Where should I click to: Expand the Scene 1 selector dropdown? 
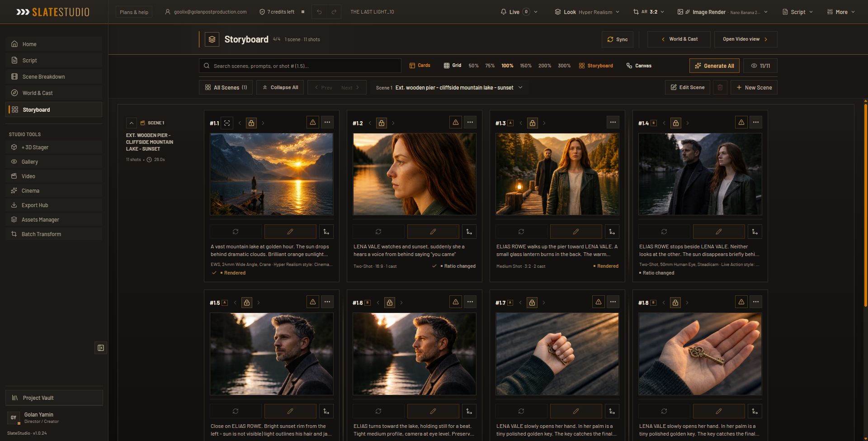449,87
